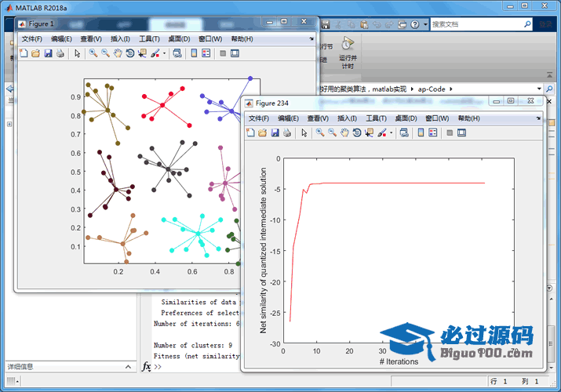Viewport: 561px width, 392px height.
Task: Expand the details panel at bottom left
Action: [129, 366]
